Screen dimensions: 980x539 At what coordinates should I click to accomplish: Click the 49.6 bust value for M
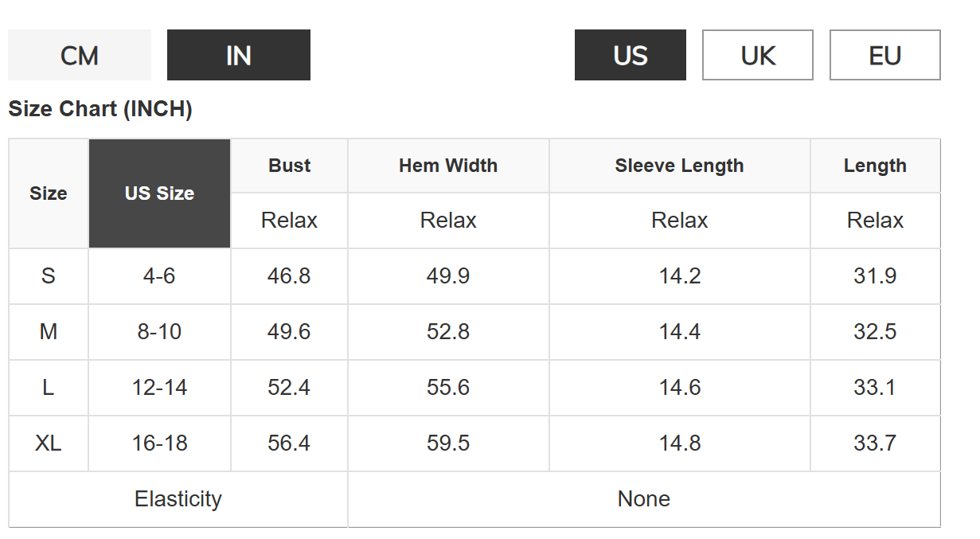289,332
